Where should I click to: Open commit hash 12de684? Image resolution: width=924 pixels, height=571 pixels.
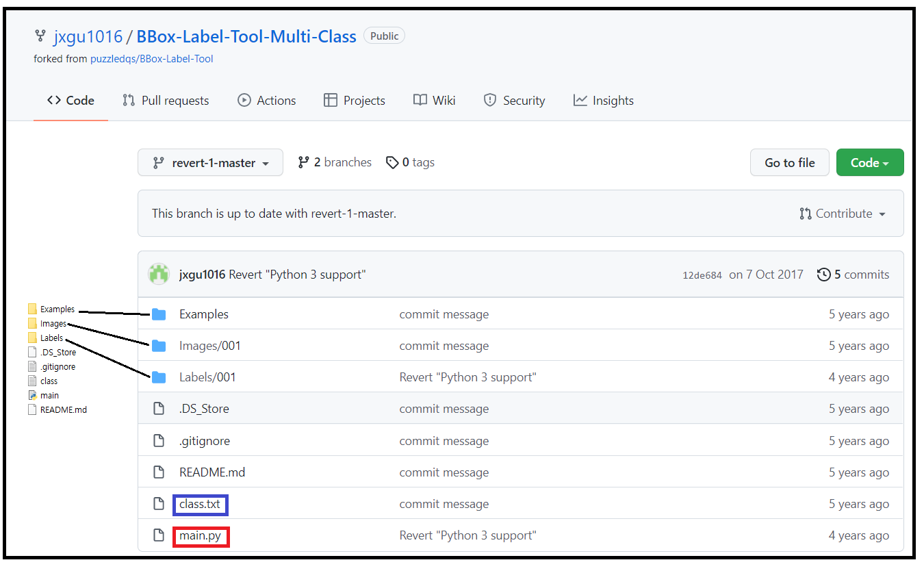[702, 275]
